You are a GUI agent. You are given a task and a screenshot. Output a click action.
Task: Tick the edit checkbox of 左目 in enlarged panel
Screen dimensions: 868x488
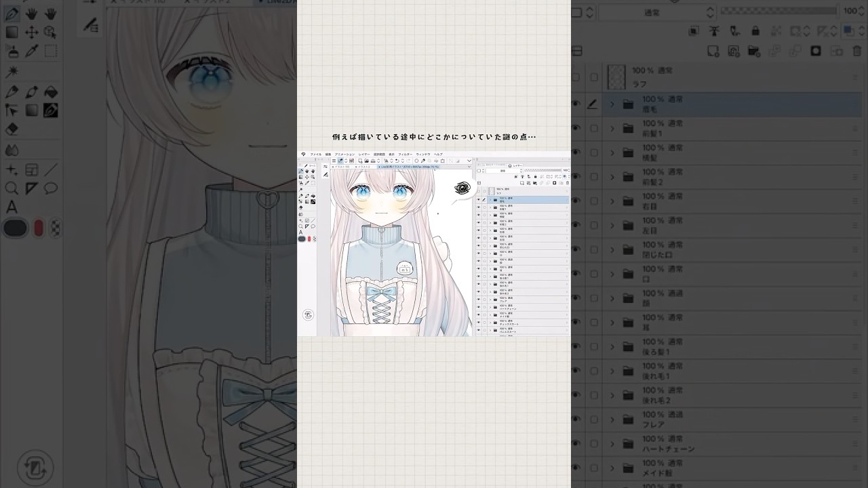[594, 226]
